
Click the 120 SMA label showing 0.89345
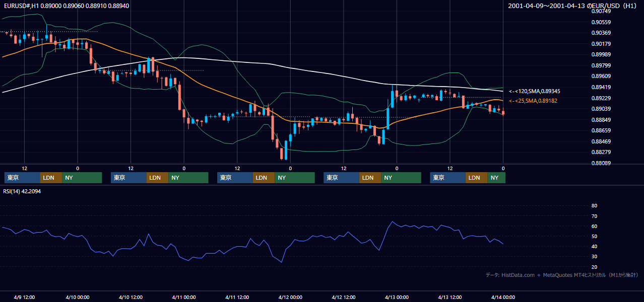[x=534, y=91]
